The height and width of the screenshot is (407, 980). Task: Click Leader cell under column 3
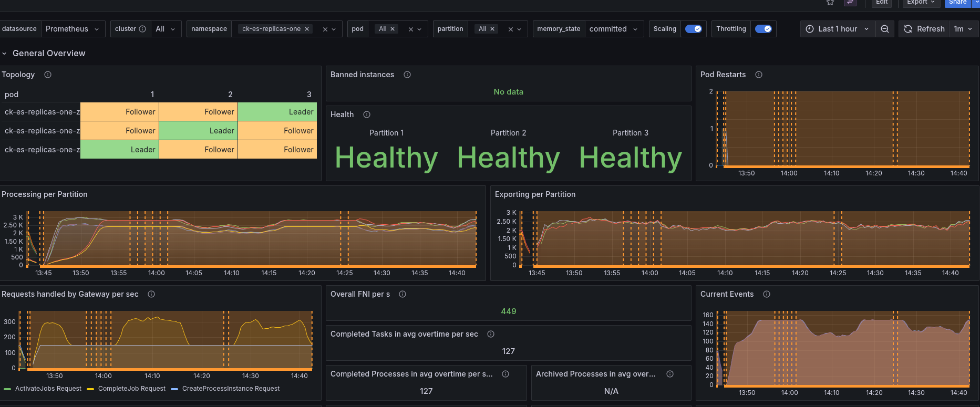[x=277, y=112]
